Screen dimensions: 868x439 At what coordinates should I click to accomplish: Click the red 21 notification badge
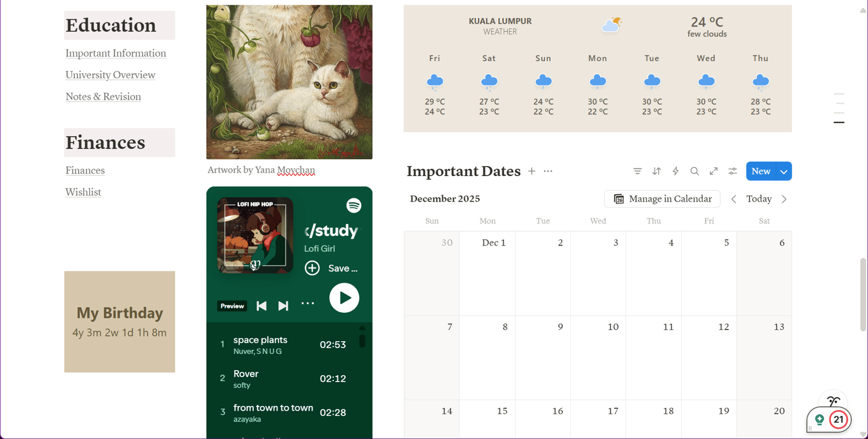[x=838, y=420]
